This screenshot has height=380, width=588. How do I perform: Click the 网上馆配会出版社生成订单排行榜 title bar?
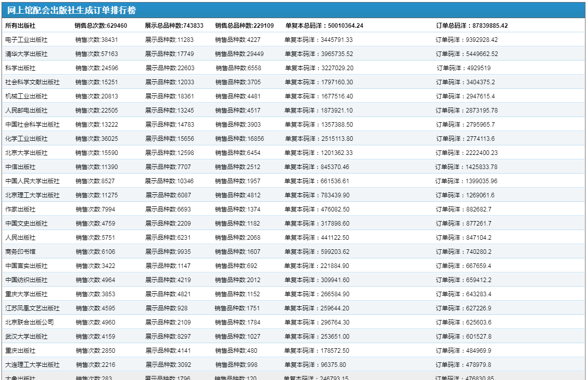tap(71, 11)
